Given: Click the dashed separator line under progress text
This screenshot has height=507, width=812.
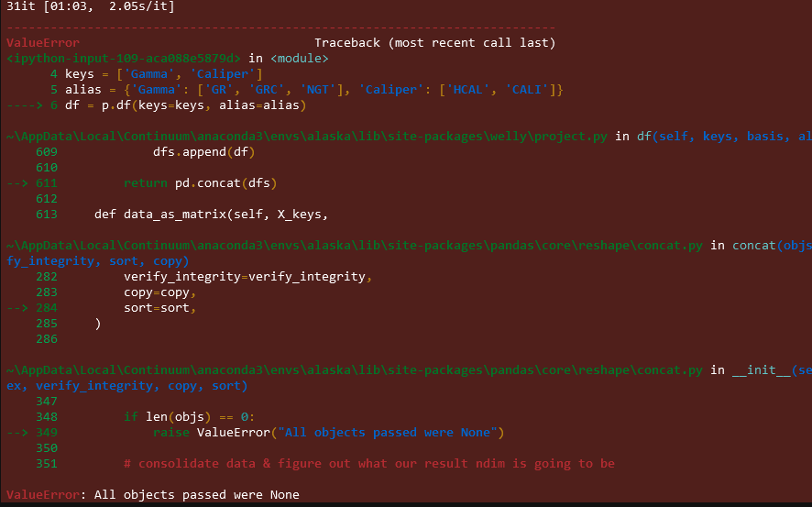Looking at the screenshot, I should point(280,27).
